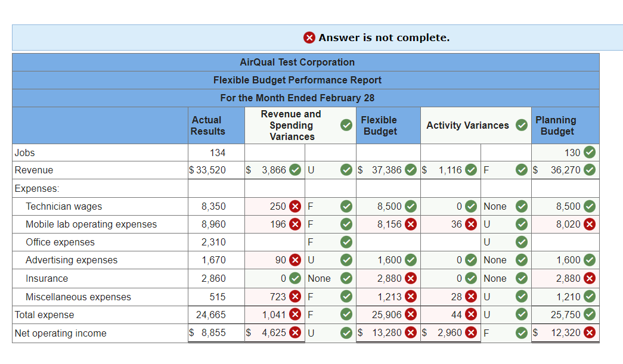Click the red X beside flexible budget 1,213
This screenshot has height=364, width=623.
pos(410,297)
